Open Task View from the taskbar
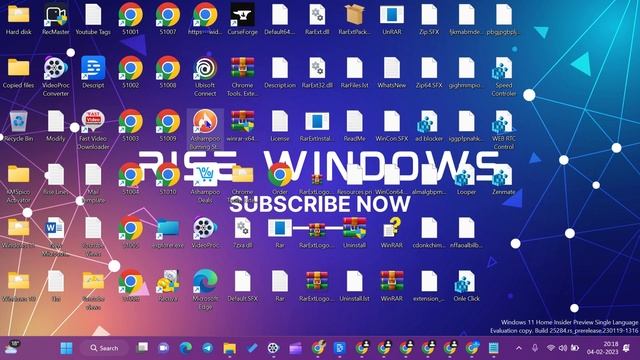 142,348
